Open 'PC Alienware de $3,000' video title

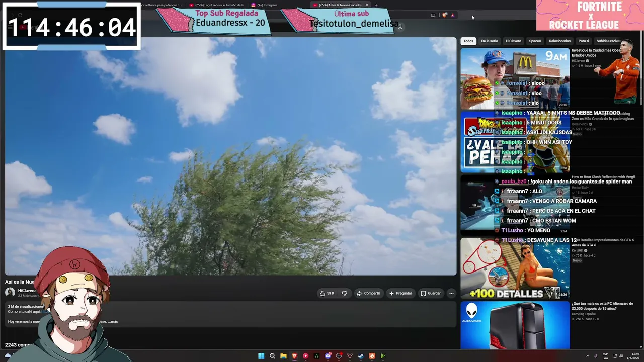click(x=602, y=306)
